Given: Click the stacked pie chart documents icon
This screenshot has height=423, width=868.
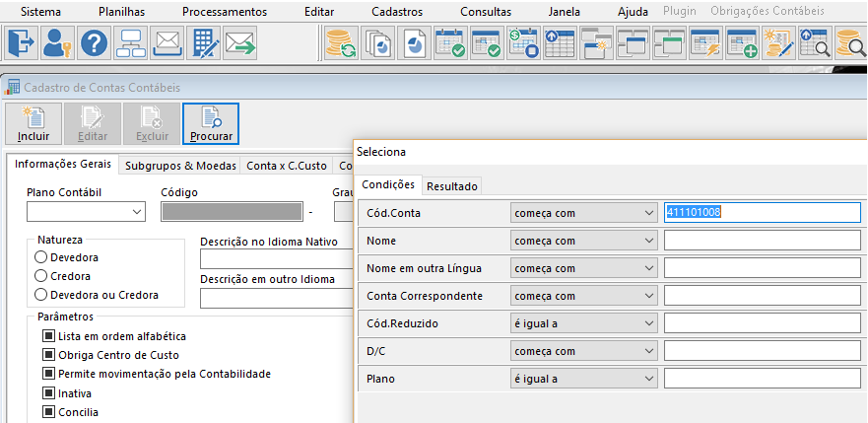Looking at the screenshot, I should 377,43.
